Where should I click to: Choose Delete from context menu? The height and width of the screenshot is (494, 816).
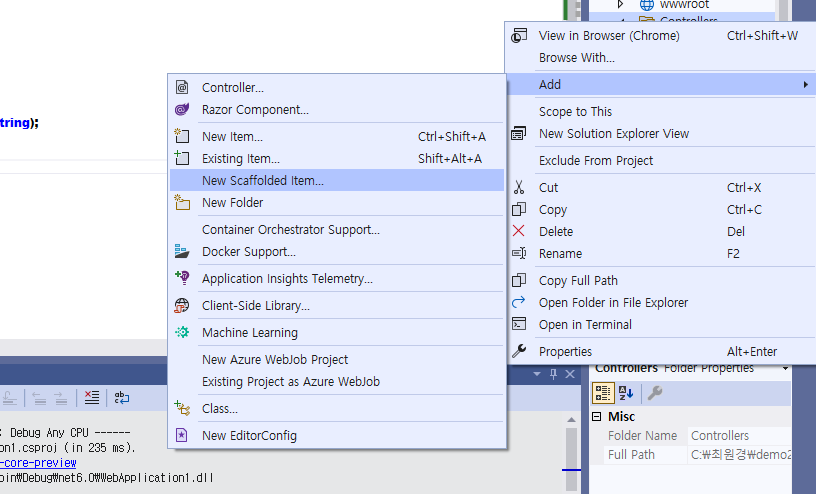660,231
